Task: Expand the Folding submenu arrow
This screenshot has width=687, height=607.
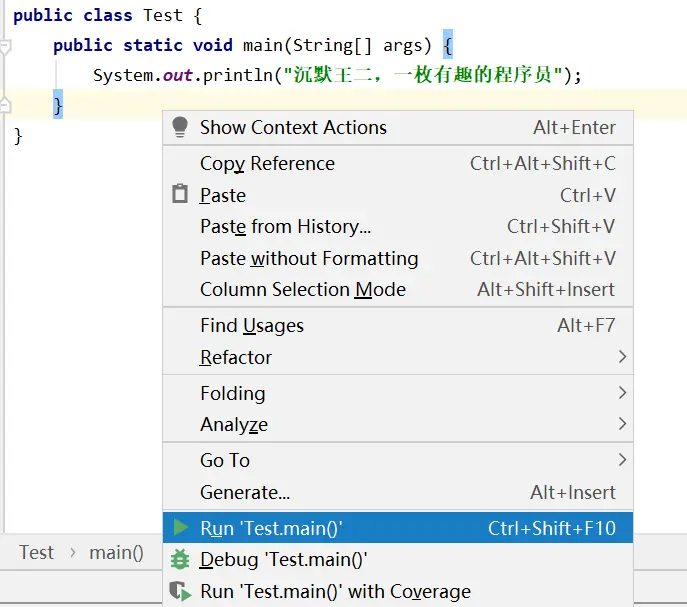Action: pos(622,393)
